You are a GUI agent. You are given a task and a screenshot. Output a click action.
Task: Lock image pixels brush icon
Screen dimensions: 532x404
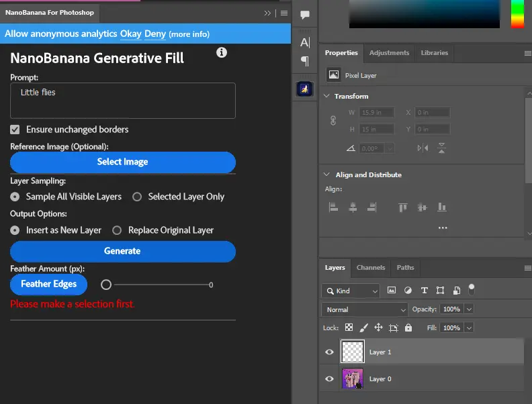pos(363,327)
